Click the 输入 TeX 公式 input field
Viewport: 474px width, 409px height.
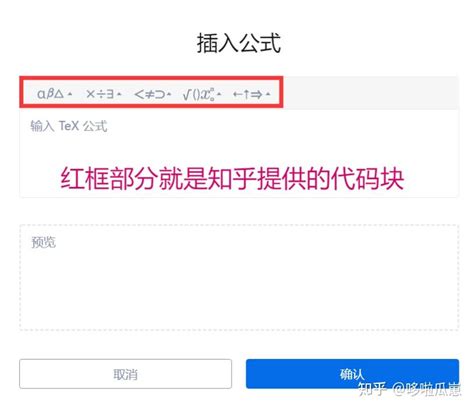(239, 153)
